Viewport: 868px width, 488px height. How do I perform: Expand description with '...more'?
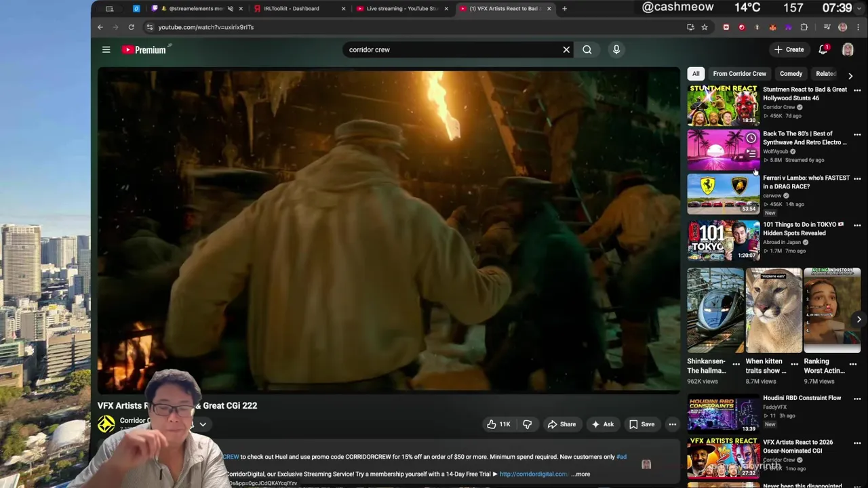pyautogui.click(x=581, y=474)
